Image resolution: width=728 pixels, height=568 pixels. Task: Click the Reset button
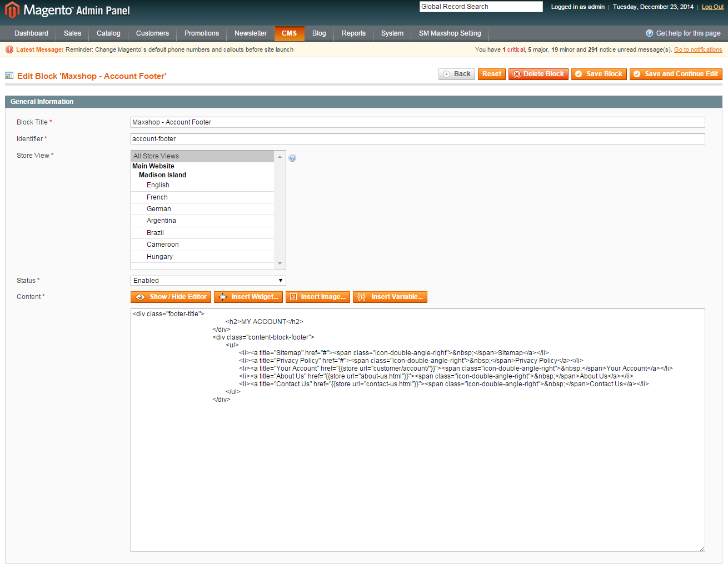tap(492, 74)
